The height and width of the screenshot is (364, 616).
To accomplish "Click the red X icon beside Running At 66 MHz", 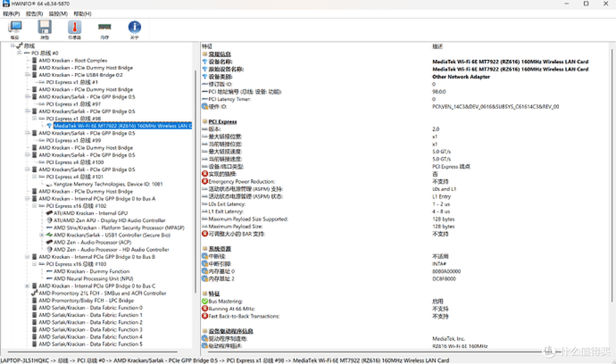I will [205, 309].
